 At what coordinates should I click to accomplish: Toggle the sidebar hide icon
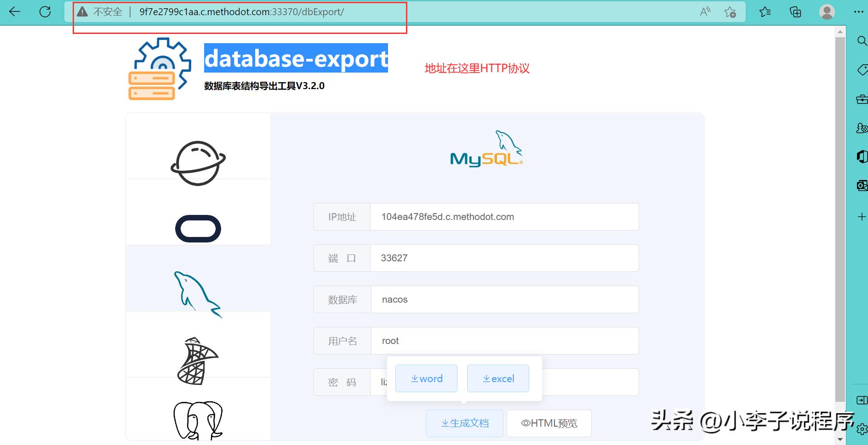[x=862, y=400]
